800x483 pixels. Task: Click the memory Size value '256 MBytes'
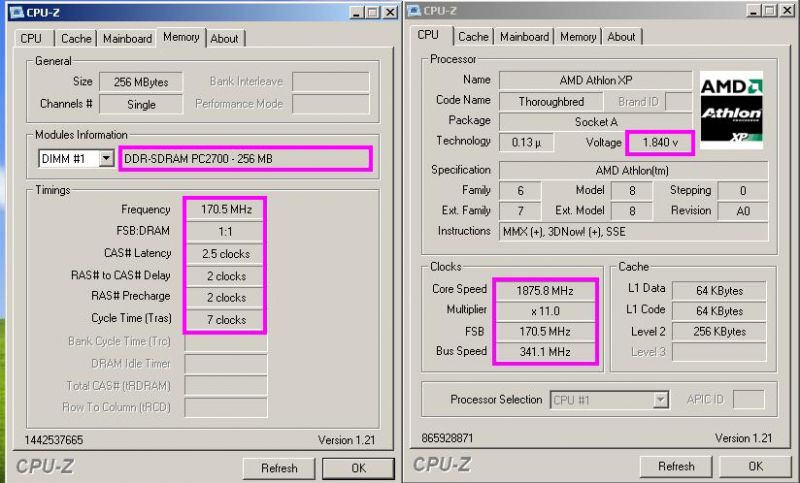tap(141, 82)
